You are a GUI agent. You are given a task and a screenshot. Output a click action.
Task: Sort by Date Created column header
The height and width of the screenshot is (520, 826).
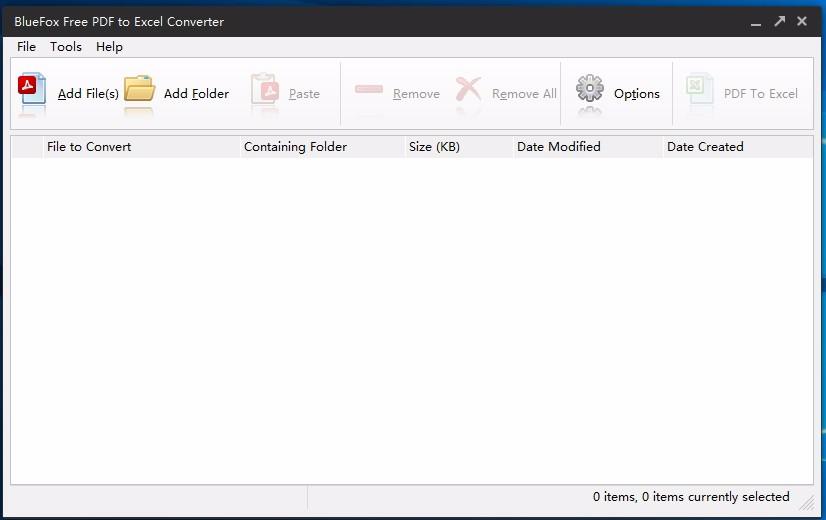tap(738, 146)
